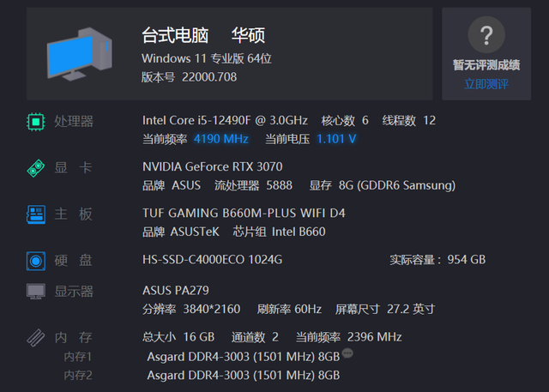Click the 芯片组 Intel B660 value
This screenshot has height=392, width=549.
click(279, 232)
